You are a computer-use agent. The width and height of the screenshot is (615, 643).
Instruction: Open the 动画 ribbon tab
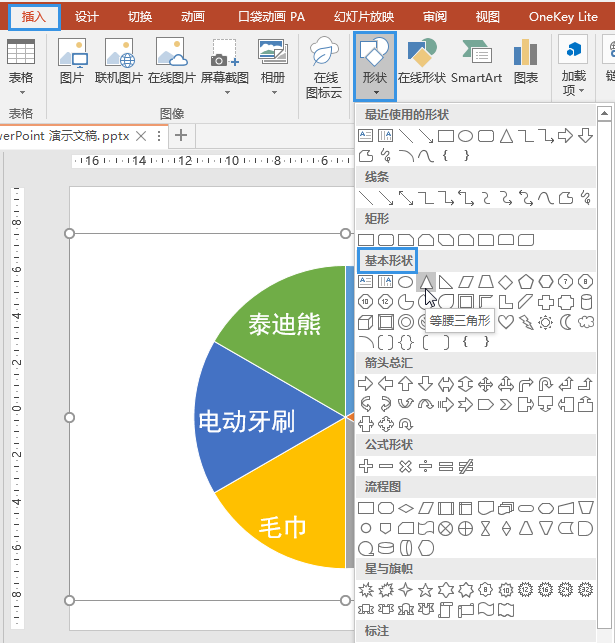(193, 17)
